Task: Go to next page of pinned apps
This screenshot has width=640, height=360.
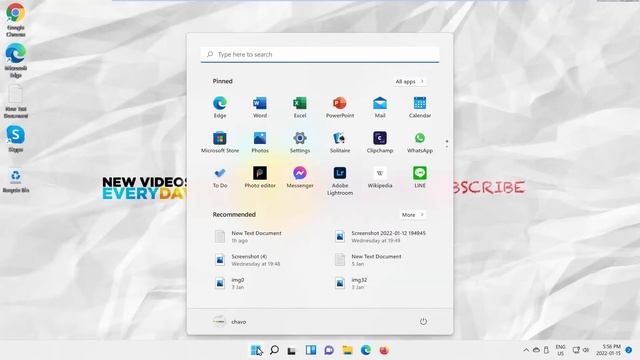Action: point(447,146)
